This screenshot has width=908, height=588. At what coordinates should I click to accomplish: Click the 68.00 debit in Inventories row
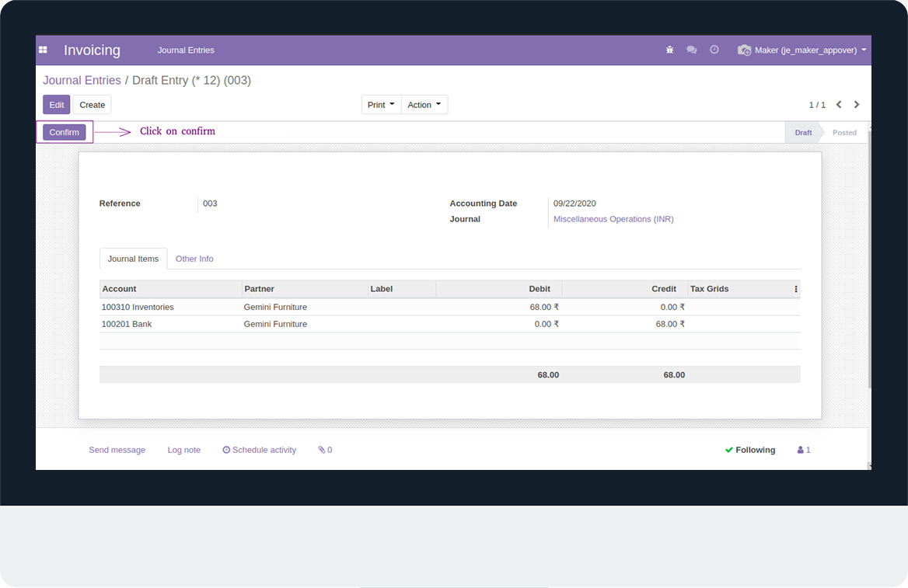[544, 308]
